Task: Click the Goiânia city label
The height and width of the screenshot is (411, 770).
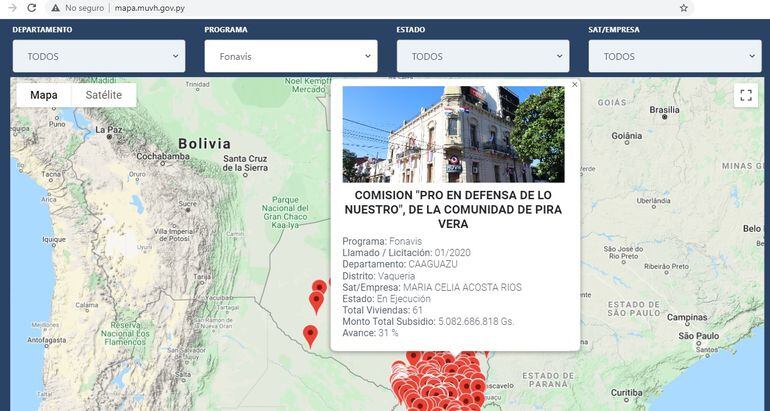Action: (x=627, y=136)
